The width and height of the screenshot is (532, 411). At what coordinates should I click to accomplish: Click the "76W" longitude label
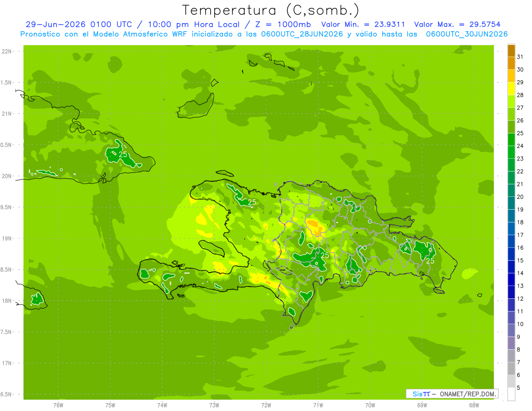click(58, 405)
